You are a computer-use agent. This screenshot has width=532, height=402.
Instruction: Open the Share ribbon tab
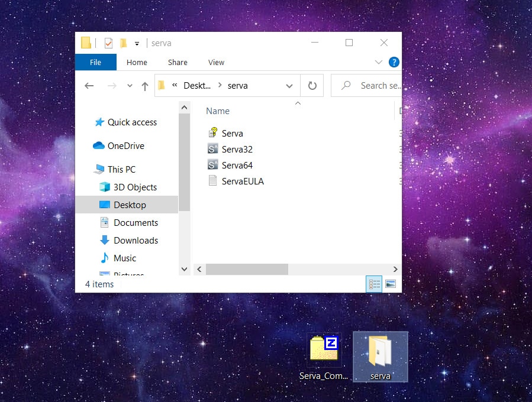(178, 62)
